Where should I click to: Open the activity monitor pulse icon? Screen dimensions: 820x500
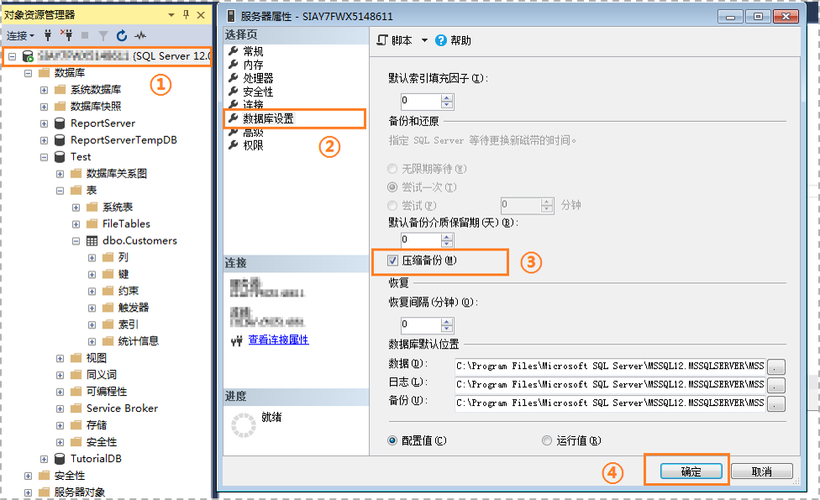pyautogui.click(x=140, y=36)
